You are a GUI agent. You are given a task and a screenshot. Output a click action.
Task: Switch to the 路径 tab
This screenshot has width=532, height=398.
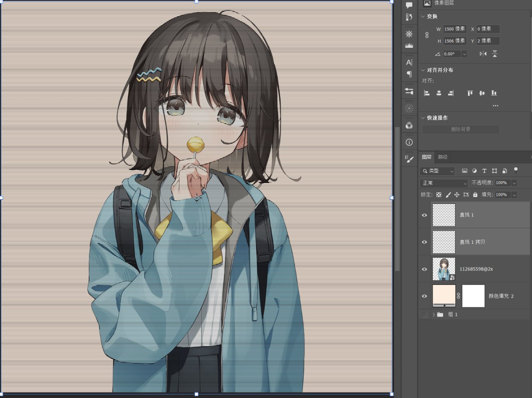click(x=443, y=157)
